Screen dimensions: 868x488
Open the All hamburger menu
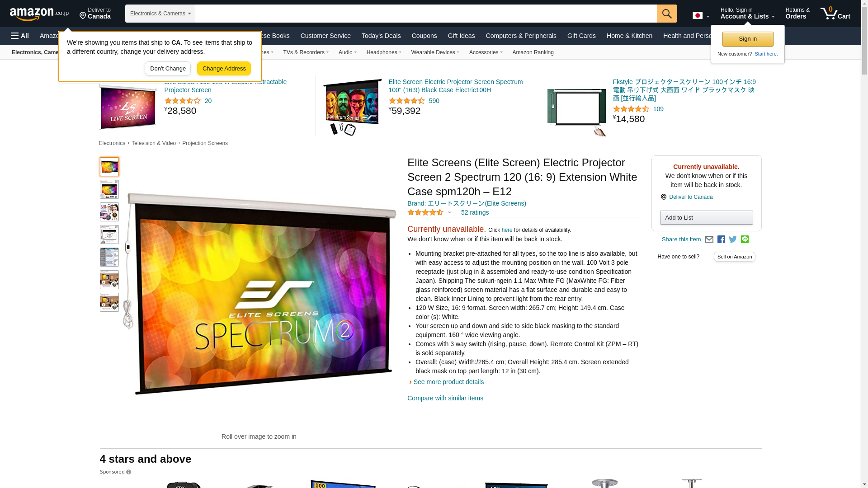click(20, 36)
